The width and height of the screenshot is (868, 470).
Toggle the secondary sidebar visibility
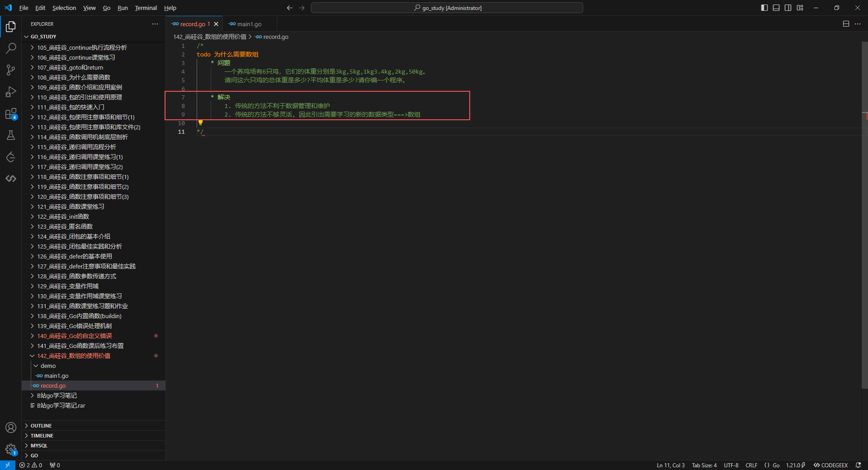[x=788, y=8]
